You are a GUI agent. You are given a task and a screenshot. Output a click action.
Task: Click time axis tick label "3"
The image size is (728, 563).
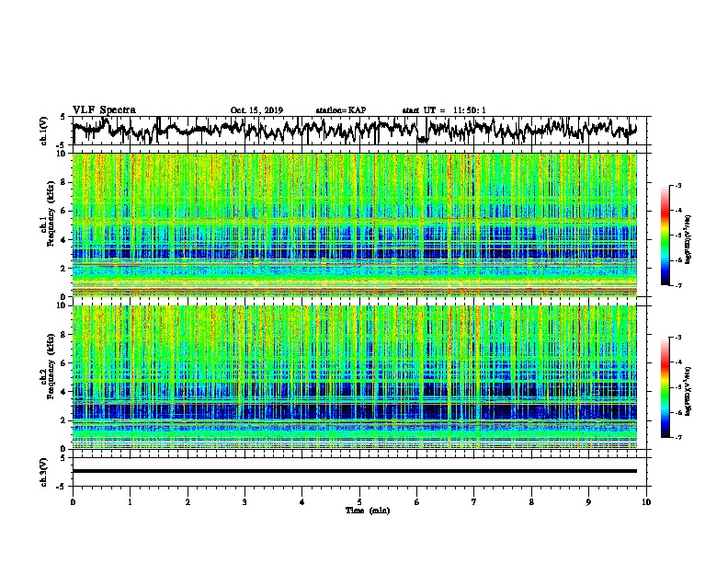pyautogui.click(x=245, y=502)
